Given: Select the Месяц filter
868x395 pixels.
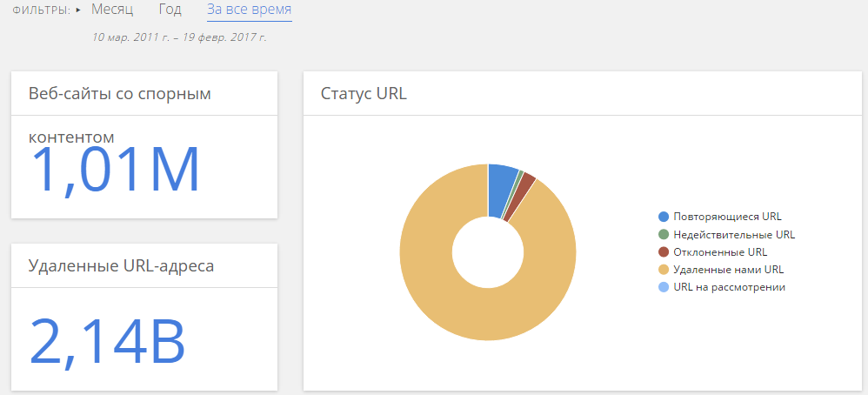Looking at the screenshot, I should (112, 10).
